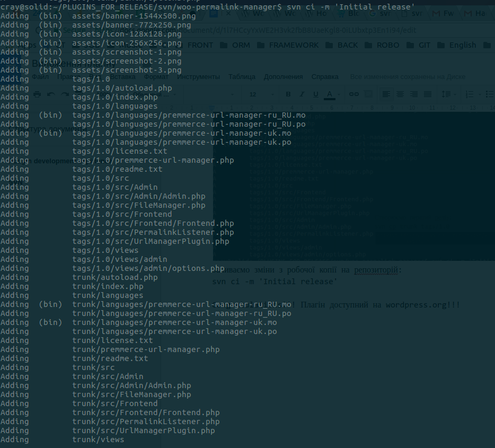Switch to Gmail 'Ha' browser tab
This screenshot has width=495, height=448.
tap(476, 13)
